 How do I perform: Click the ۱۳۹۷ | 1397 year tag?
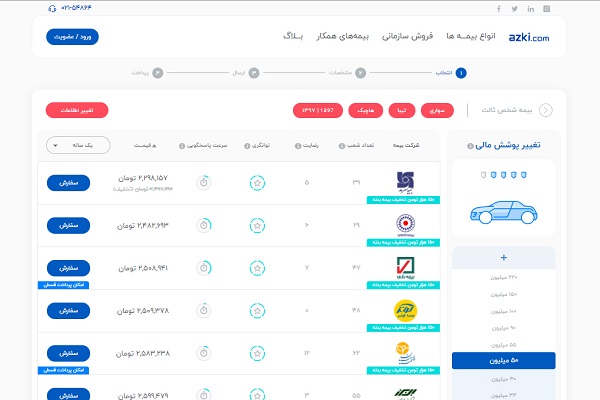(x=318, y=111)
